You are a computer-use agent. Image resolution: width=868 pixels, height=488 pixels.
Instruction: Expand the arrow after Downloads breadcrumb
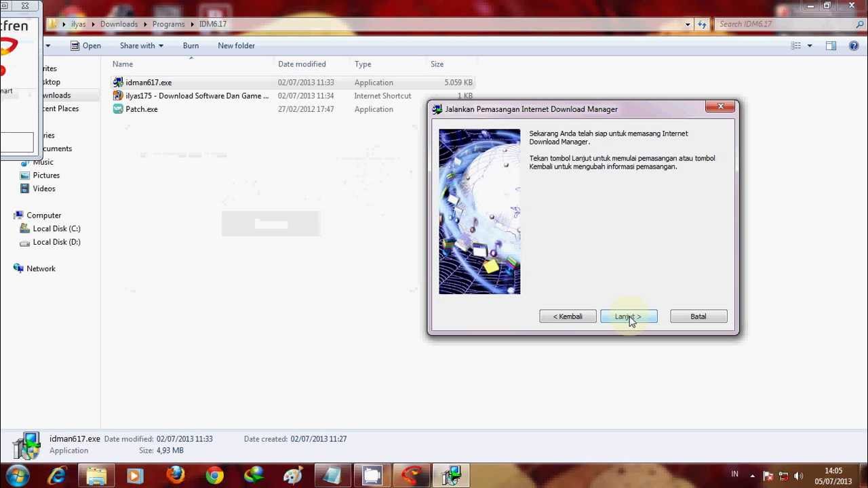[145, 24]
